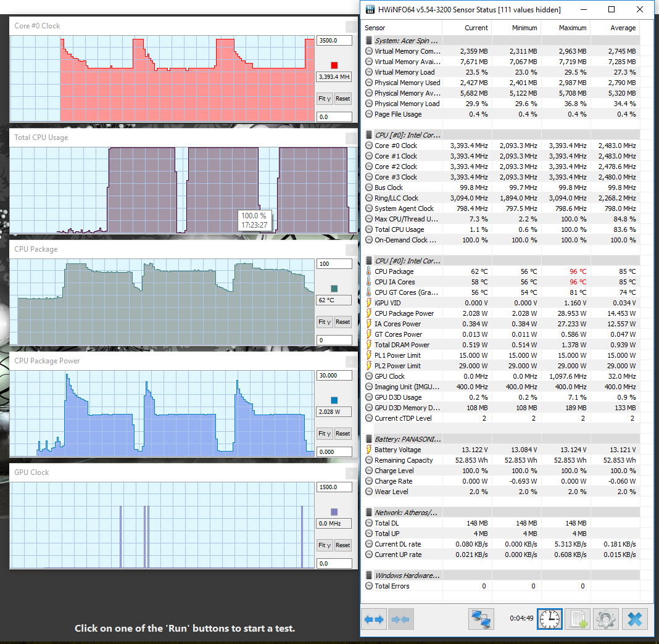Select the Total CPU Usage sensor row
The height and width of the screenshot is (644, 659).
pyautogui.click(x=500, y=229)
